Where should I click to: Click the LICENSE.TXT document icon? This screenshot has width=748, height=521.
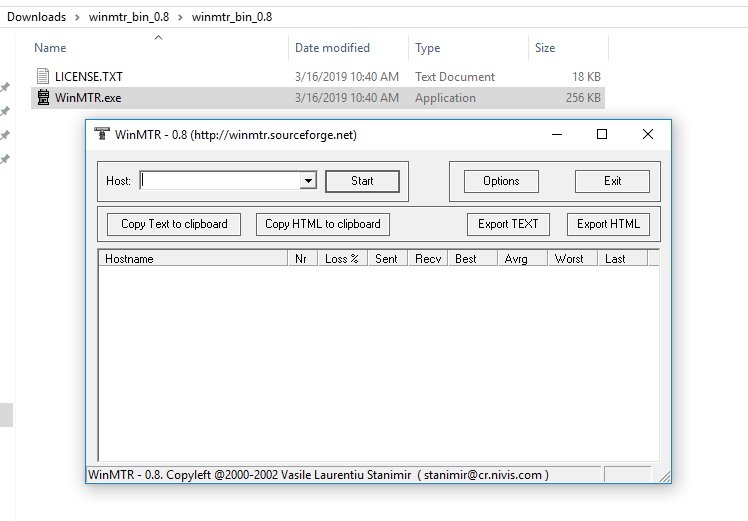tap(43, 76)
